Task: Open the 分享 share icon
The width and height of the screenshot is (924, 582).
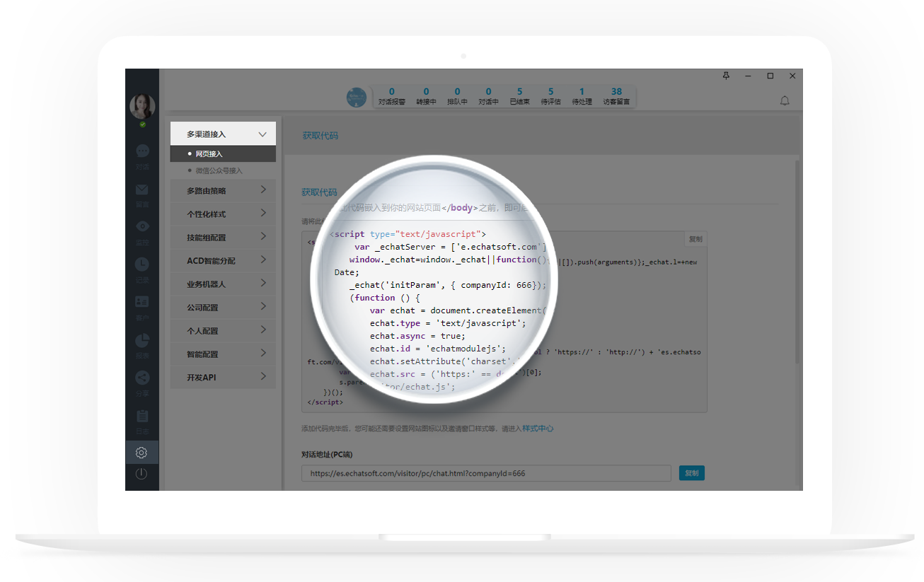Action: coord(142,378)
